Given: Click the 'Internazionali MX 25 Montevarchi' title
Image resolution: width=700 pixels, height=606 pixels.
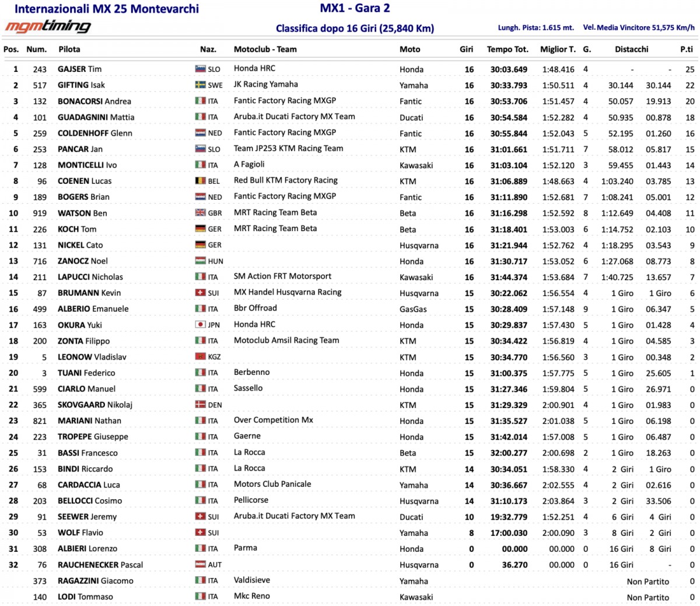Looking at the screenshot, I should (x=107, y=9).
